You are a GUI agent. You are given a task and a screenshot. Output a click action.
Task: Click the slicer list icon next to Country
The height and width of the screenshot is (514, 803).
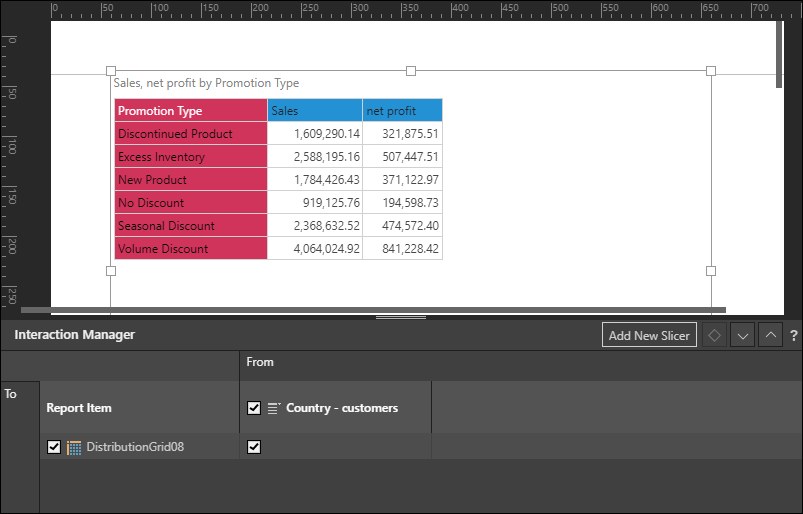(x=273, y=408)
